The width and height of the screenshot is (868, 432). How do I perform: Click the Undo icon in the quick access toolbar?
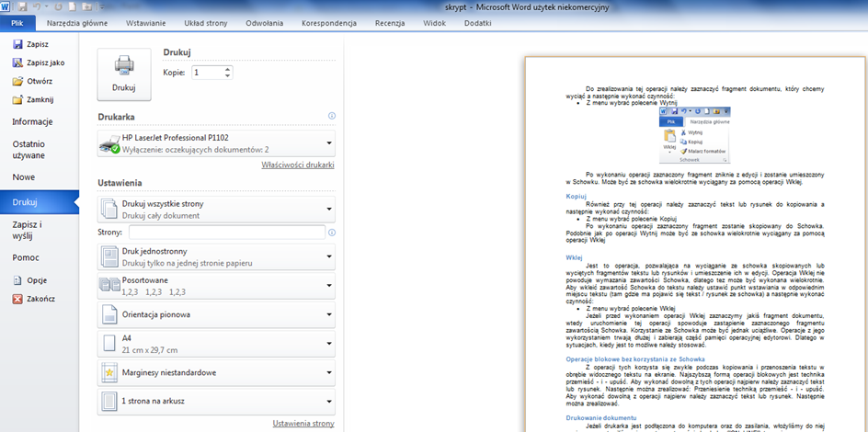[x=37, y=7]
